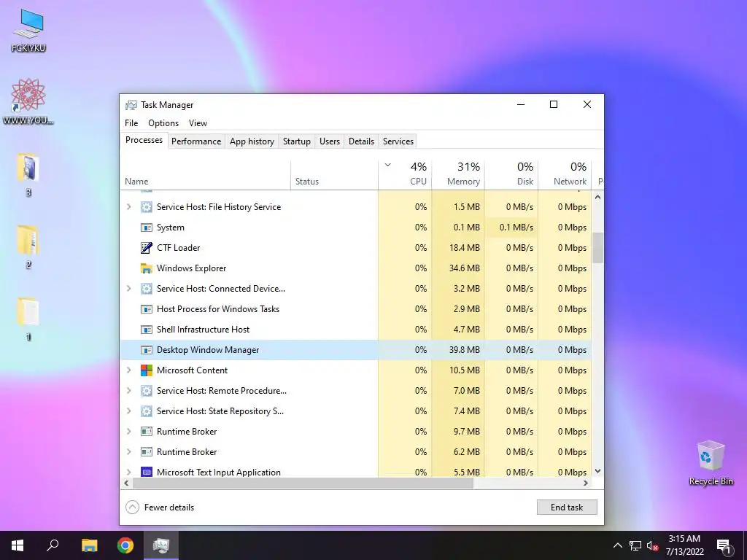Open the notification center icon
Screen dimensions: 747x560
(x=724, y=545)
